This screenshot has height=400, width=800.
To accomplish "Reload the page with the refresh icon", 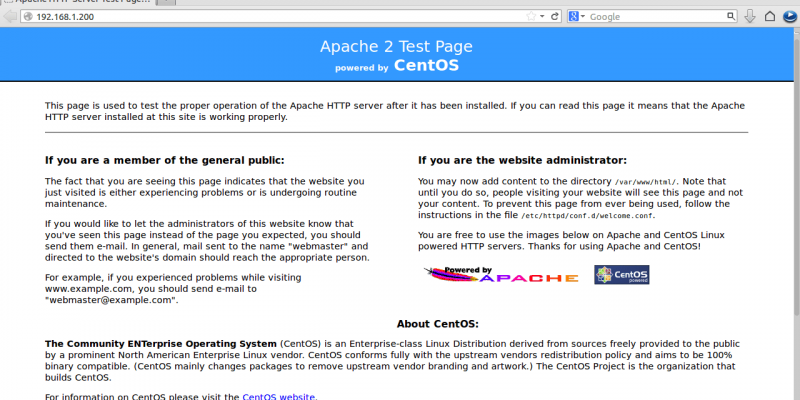I will click(x=555, y=16).
